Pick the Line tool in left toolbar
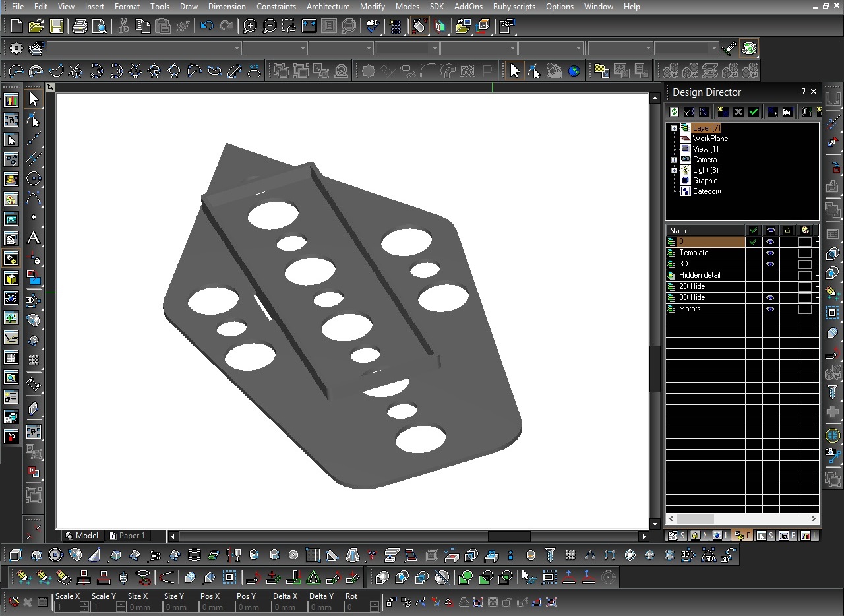Viewport: 844px width, 616px height. tap(34, 139)
